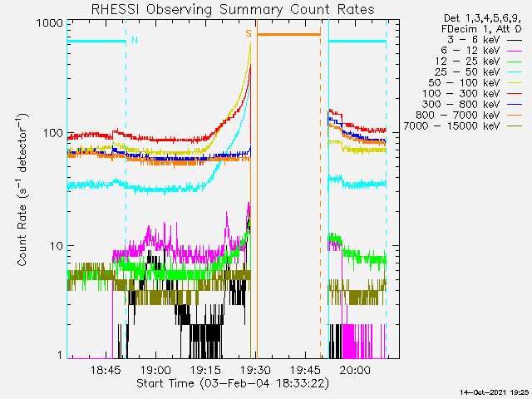Click the 18:45 time axis label
This screenshot has height=399, width=532.
(106, 370)
